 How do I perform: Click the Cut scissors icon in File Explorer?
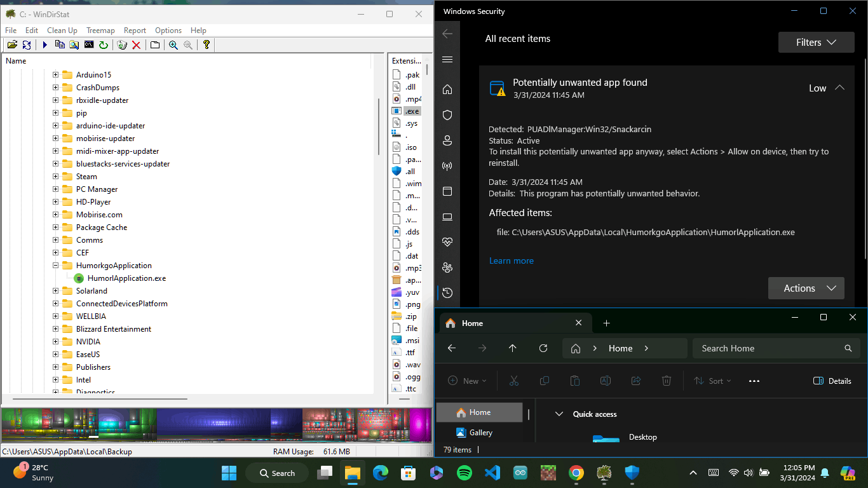(x=514, y=381)
